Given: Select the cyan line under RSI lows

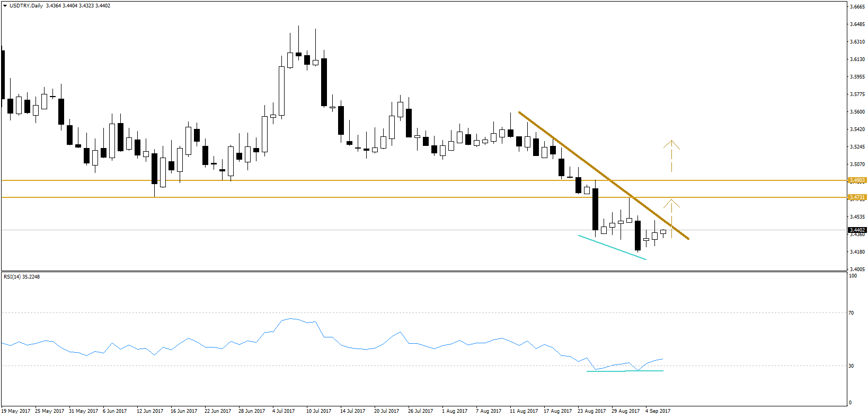Looking at the screenshot, I should point(625,371).
